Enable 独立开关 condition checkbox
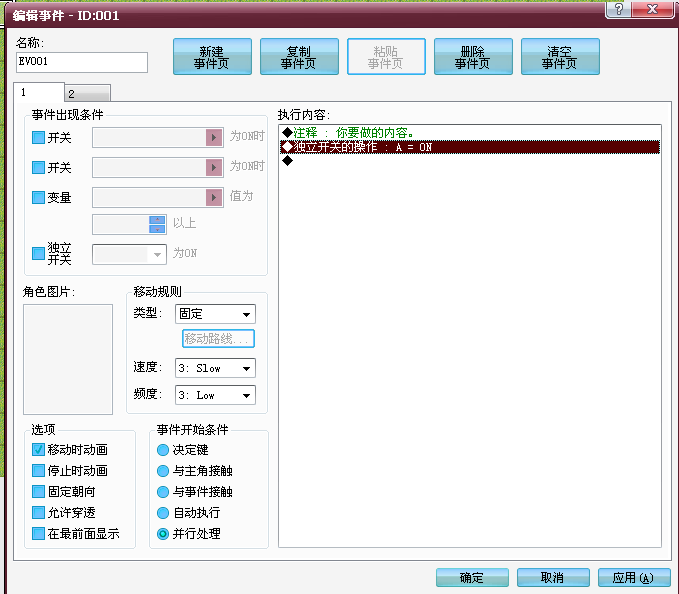 [x=39, y=253]
